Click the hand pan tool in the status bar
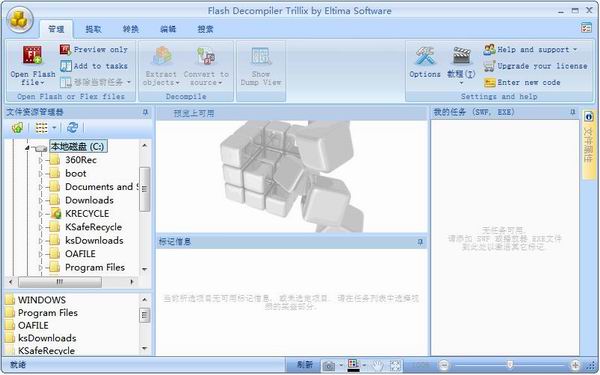The width and height of the screenshot is (600, 375). (378, 365)
